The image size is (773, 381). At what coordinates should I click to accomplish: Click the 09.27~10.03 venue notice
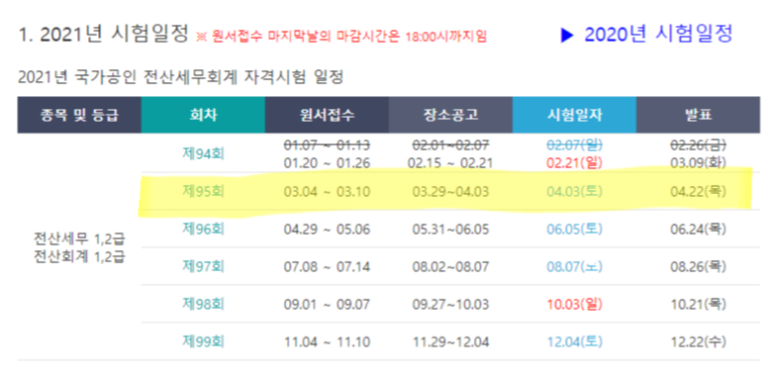[x=451, y=305]
